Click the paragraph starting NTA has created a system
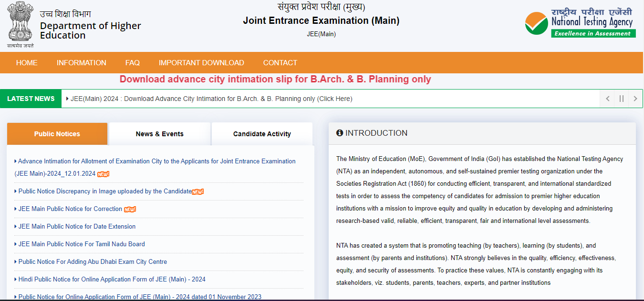Viewport: 644px width, 301px height. coord(476,264)
